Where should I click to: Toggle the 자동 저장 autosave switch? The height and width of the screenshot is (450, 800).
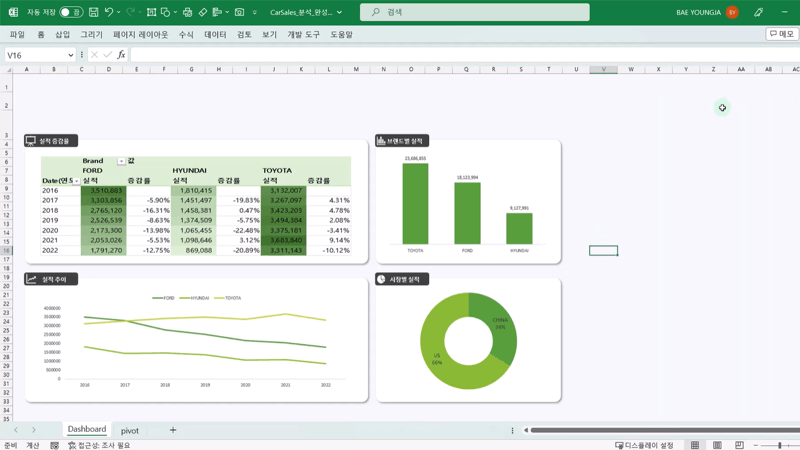coord(70,12)
